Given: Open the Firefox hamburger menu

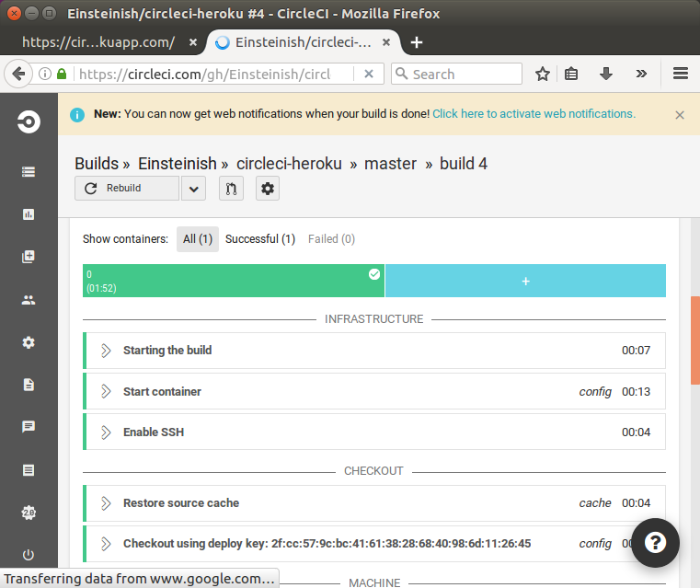Looking at the screenshot, I should [x=681, y=74].
